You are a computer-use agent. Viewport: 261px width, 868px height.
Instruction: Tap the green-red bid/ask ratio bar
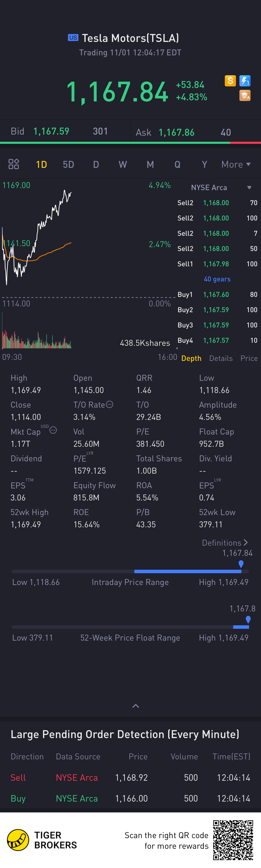(x=130, y=143)
